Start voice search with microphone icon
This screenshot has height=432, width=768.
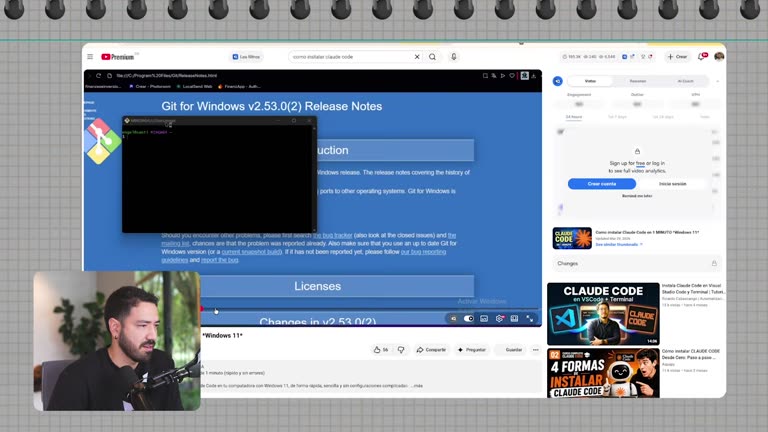coord(454,57)
